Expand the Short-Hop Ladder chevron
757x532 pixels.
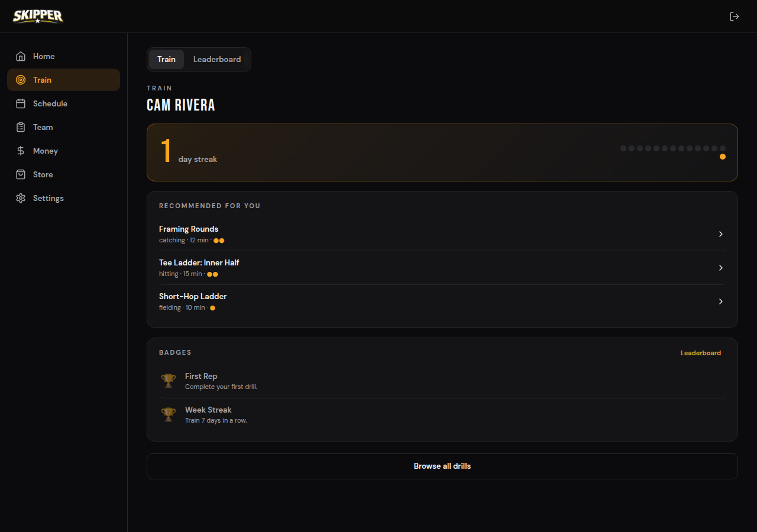[x=721, y=301]
